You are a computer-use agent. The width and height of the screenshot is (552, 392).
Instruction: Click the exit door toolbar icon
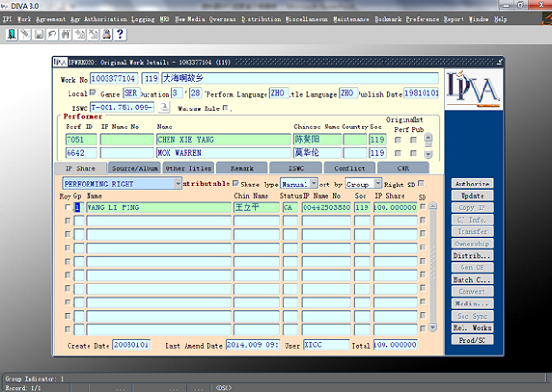click(11, 34)
